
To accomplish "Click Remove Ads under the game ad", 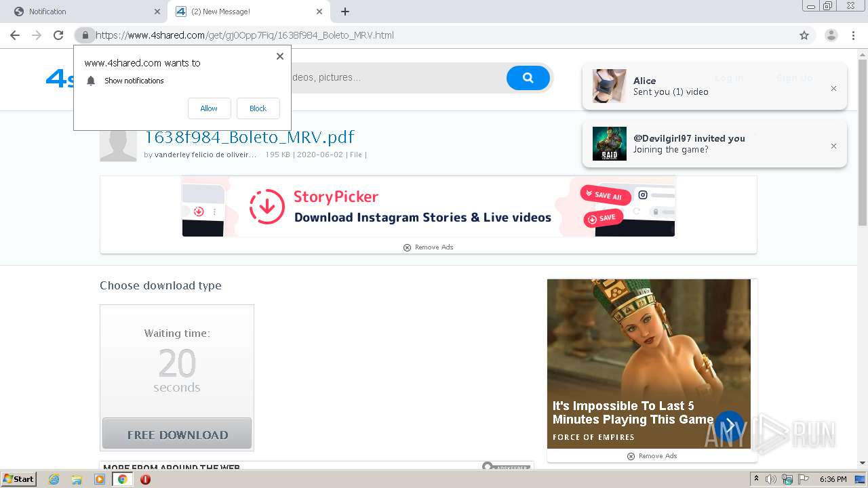I will coord(652,456).
